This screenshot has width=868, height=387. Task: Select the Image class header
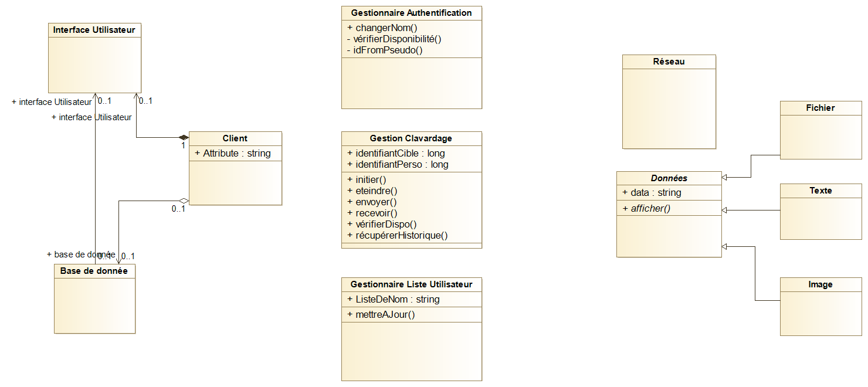820,284
